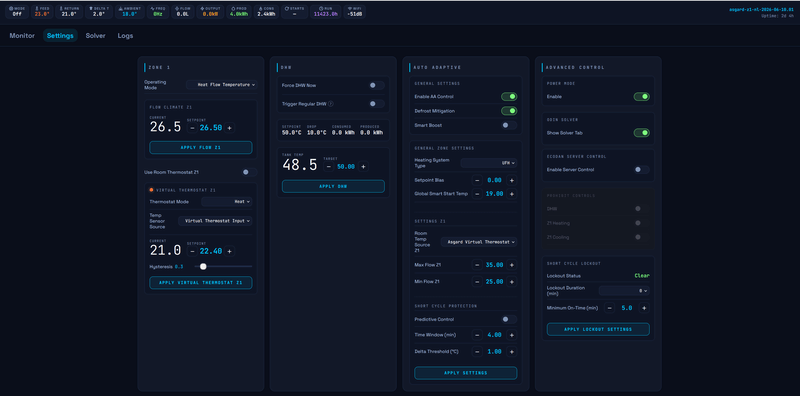Image resolution: width=800 pixels, height=396 pixels.
Task: Decrease Global Smart Start Temp with minus
Action: pos(477,194)
